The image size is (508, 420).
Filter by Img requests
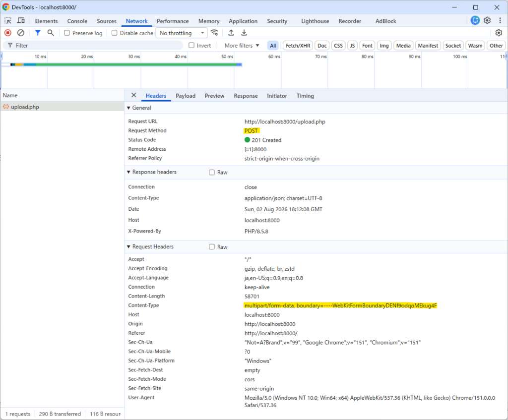click(x=384, y=46)
